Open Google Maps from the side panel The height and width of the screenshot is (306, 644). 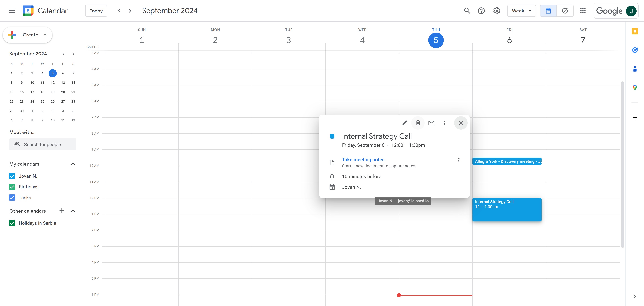[635, 88]
